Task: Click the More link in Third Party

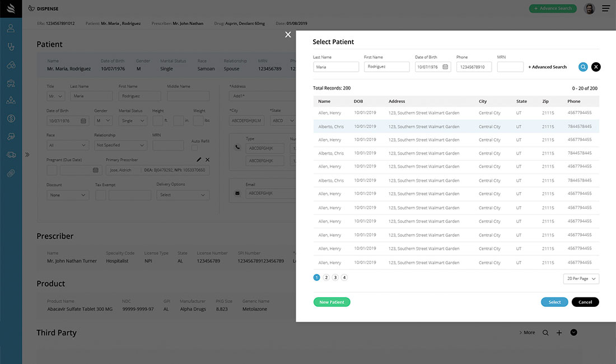Action: pyautogui.click(x=527, y=333)
